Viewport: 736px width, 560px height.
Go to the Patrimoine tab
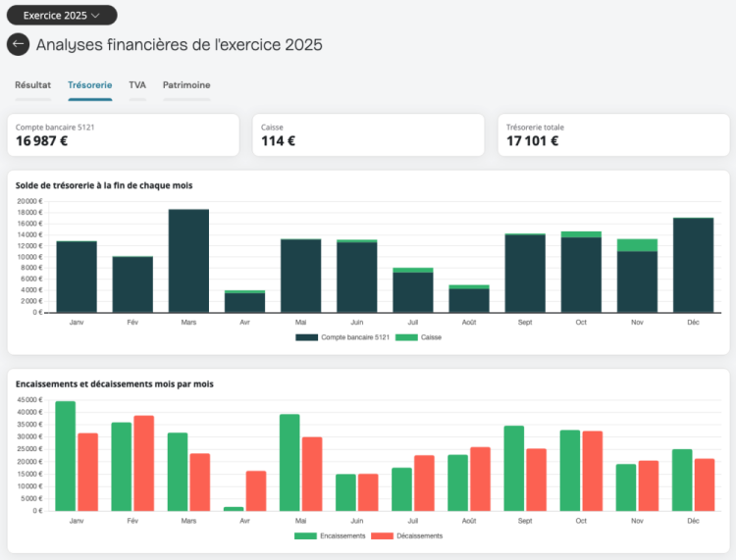pyautogui.click(x=186, y=85)
